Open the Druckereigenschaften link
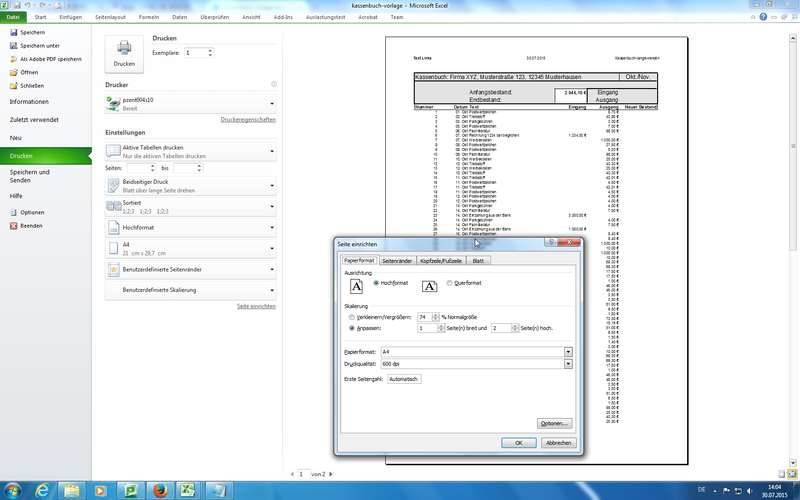Screen dimensions: 800x500 247,119
